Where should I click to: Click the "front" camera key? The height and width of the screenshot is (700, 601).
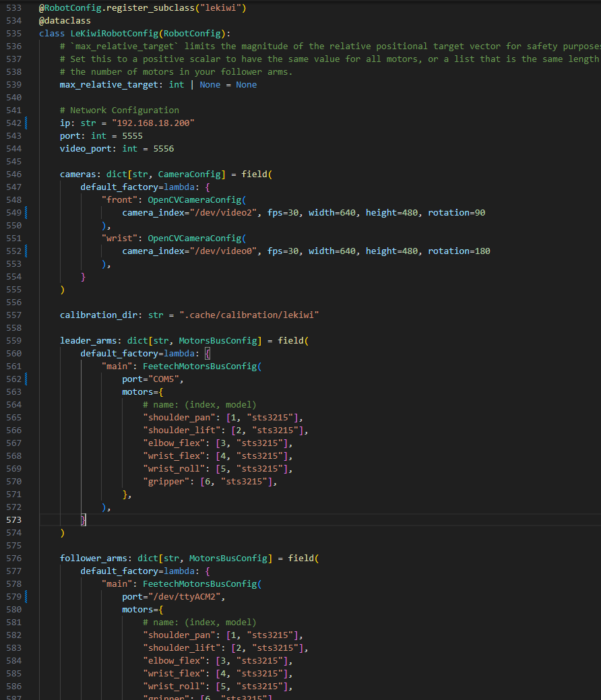pyautogui.click(x=119, y=200)
